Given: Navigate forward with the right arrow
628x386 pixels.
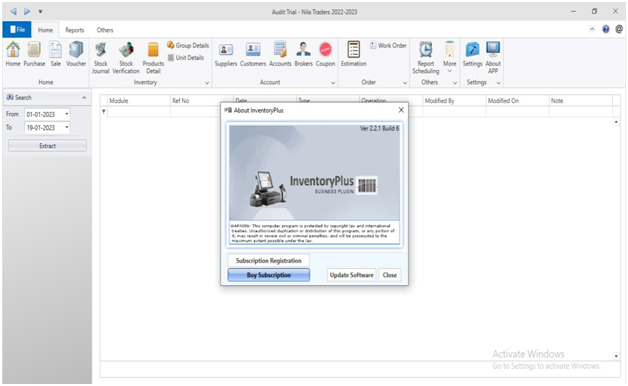Looking at the screenshot, I should click(26, 11).
